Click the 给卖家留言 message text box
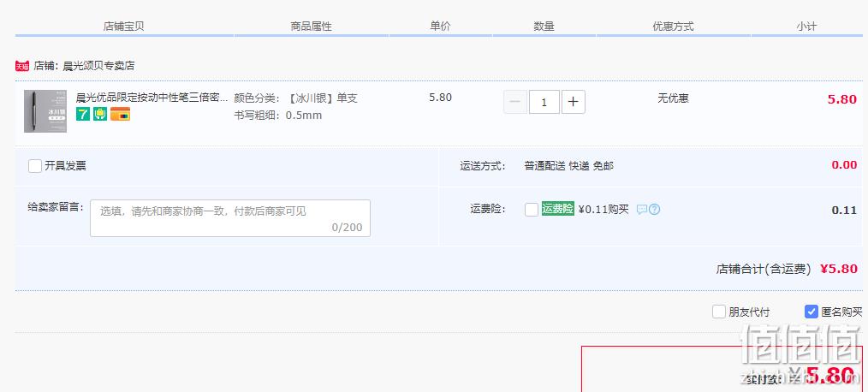The width and height of the screenshot is (868, 392). coord(230,218)
